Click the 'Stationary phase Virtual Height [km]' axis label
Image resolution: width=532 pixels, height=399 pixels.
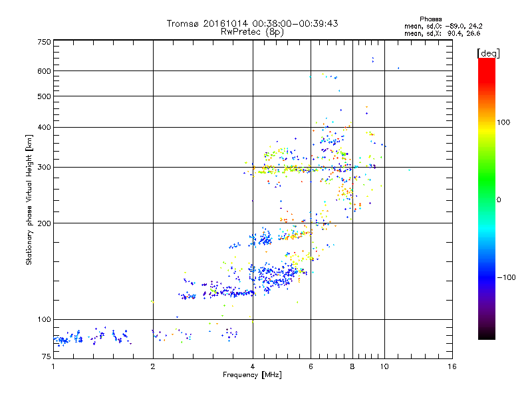[x=29, y=200]
